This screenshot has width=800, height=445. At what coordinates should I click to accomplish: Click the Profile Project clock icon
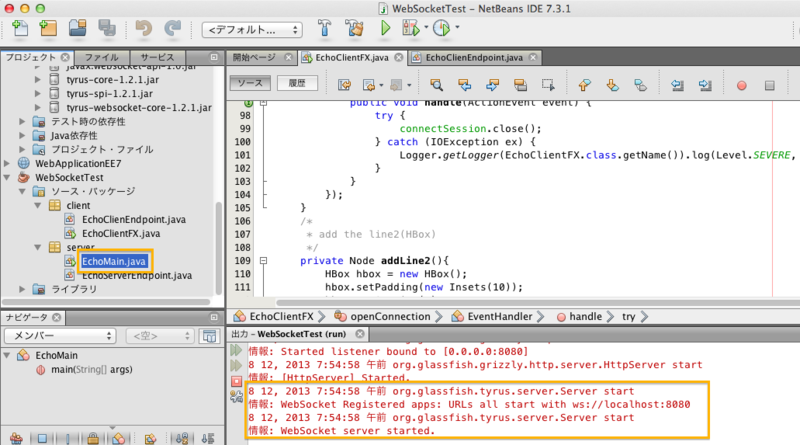[441, 29]
